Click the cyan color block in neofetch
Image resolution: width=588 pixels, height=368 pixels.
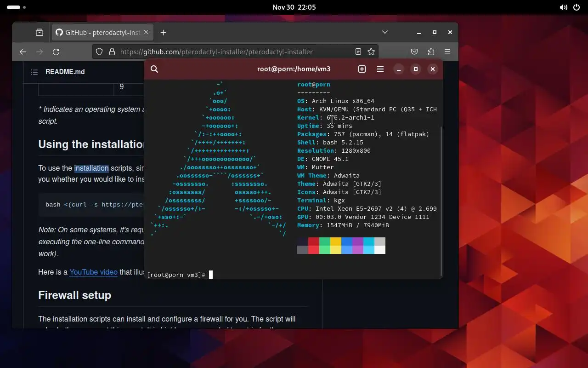pyautogui.click(x=369, y=241)
